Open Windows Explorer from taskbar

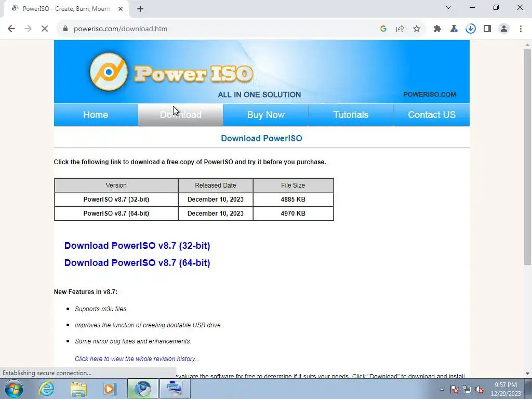pos(78,389)
